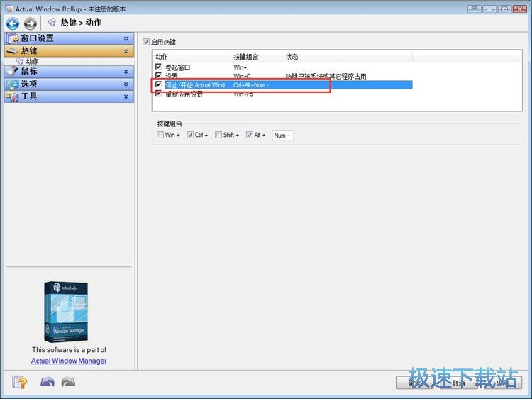Click the 动作 tree item icon
Viewport: 532px width, 399px height.
[20, 61]
